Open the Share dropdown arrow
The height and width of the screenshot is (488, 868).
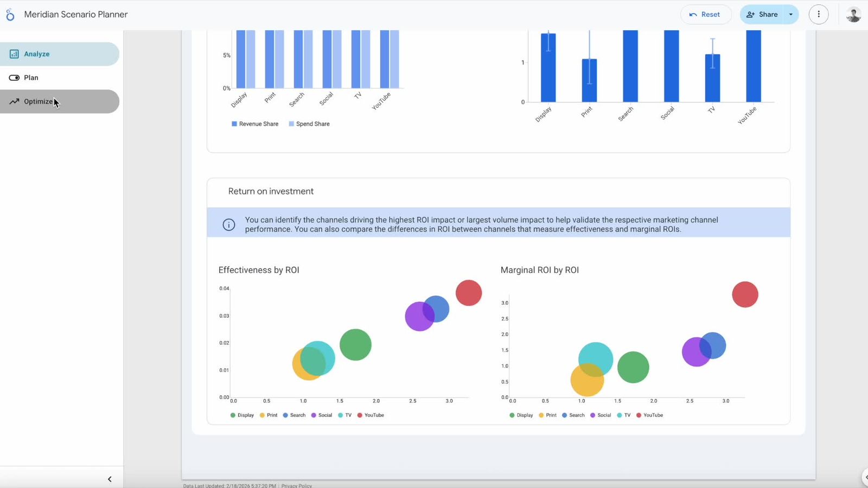click(790, 15)
